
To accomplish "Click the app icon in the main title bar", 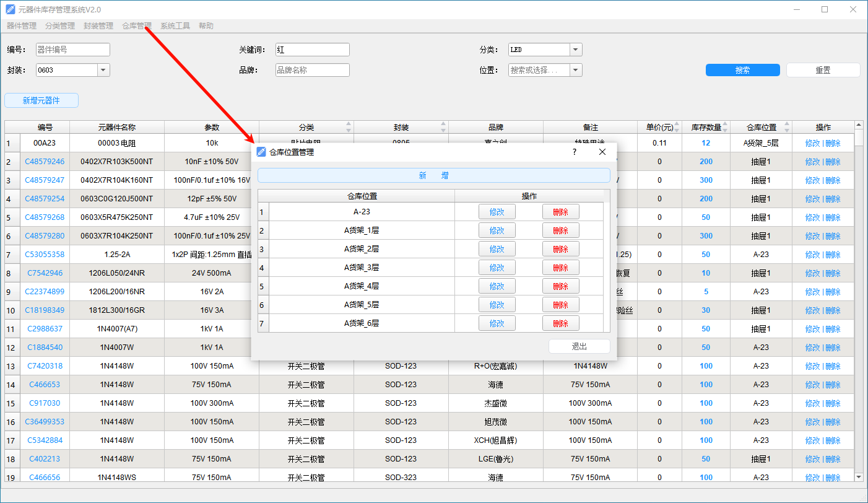I will 10,10.
